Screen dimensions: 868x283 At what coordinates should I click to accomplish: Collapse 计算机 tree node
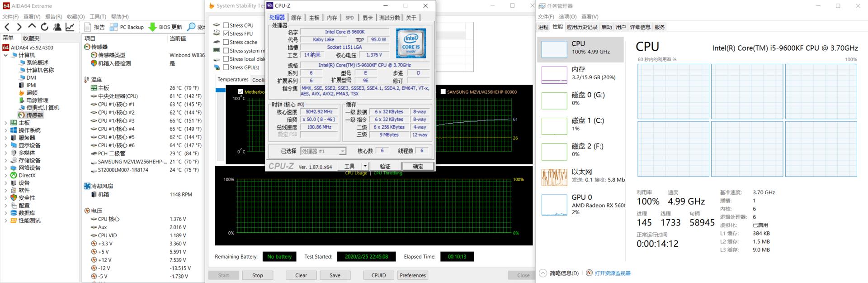tap(5, 55)
